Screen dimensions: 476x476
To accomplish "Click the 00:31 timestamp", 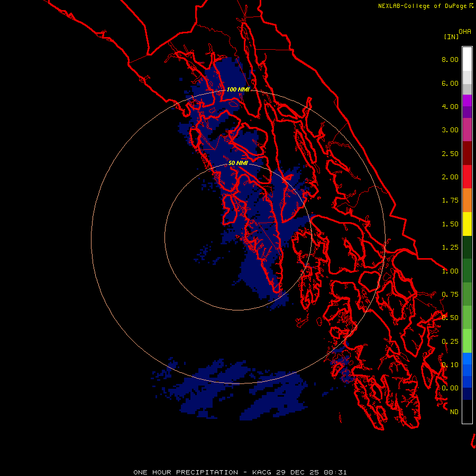I will click(x=335, y=472).
